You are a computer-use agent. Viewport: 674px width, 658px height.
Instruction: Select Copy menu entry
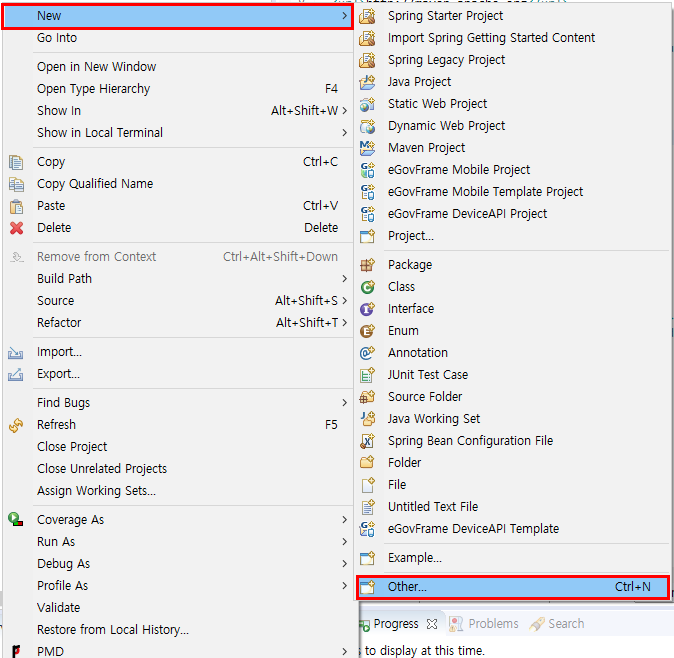point(178,162)
